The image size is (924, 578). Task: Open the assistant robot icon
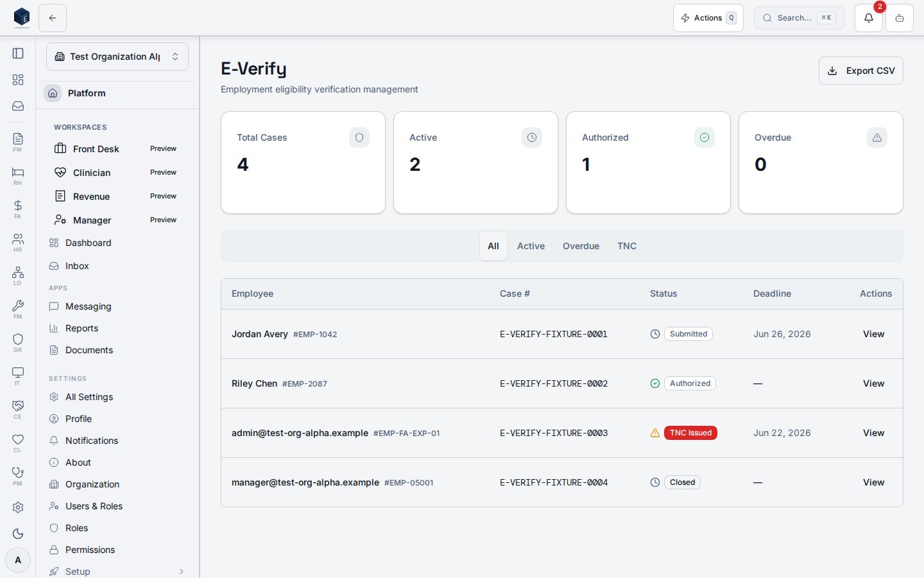(x=900, y=18)
